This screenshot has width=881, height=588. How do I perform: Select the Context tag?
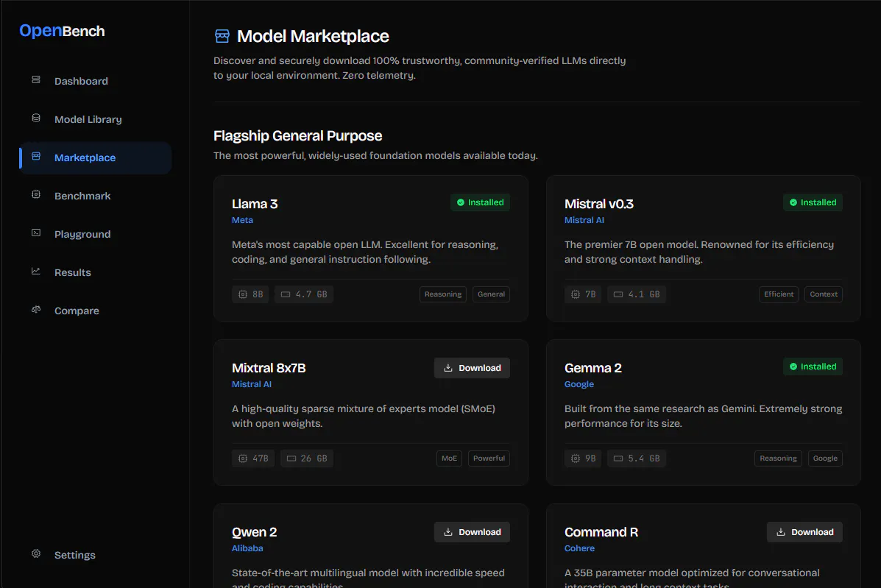coord(824,294)
